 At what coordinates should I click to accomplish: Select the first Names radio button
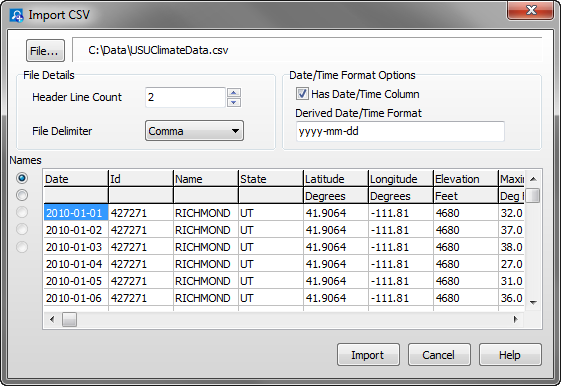(x=22, y=178)
